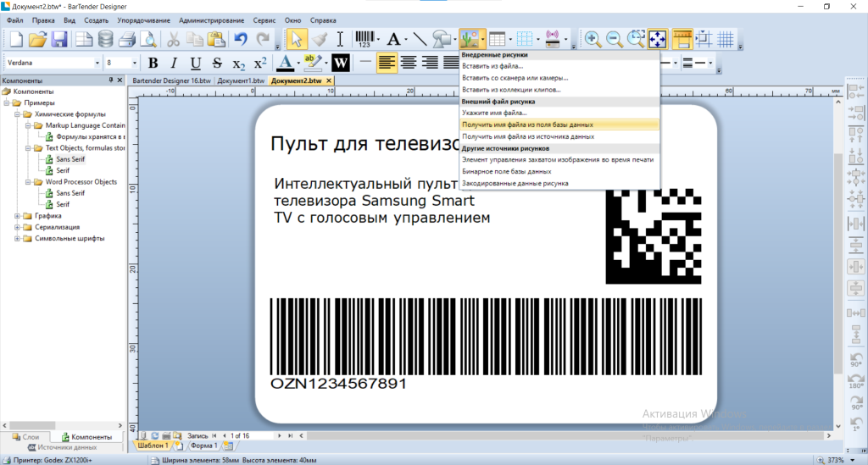Toggle bold formatting

click(153, 63)
